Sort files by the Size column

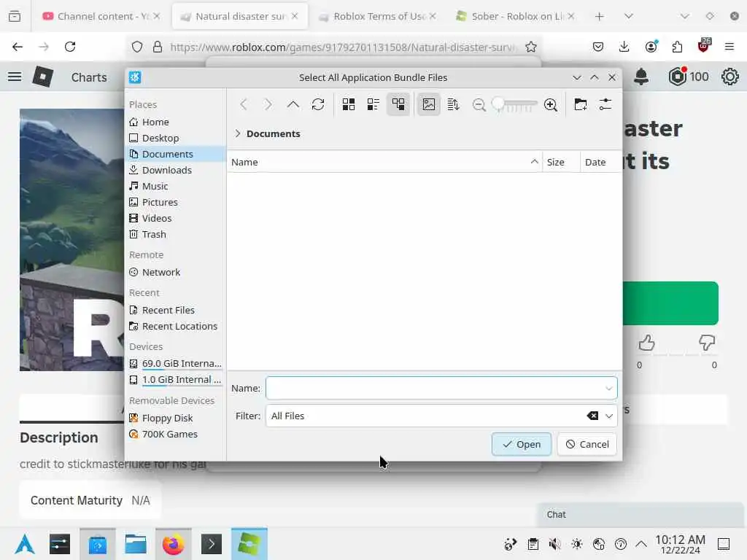[x=561, y=163]
